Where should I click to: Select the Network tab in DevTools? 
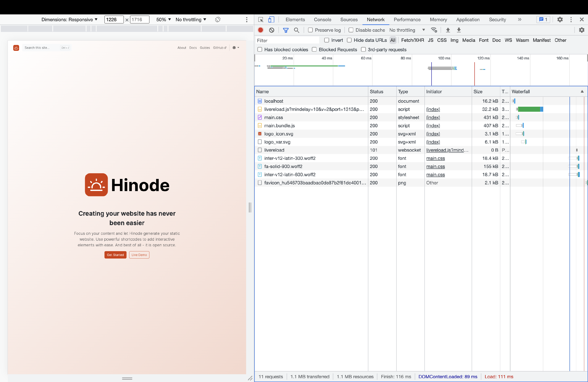[375, 19]
